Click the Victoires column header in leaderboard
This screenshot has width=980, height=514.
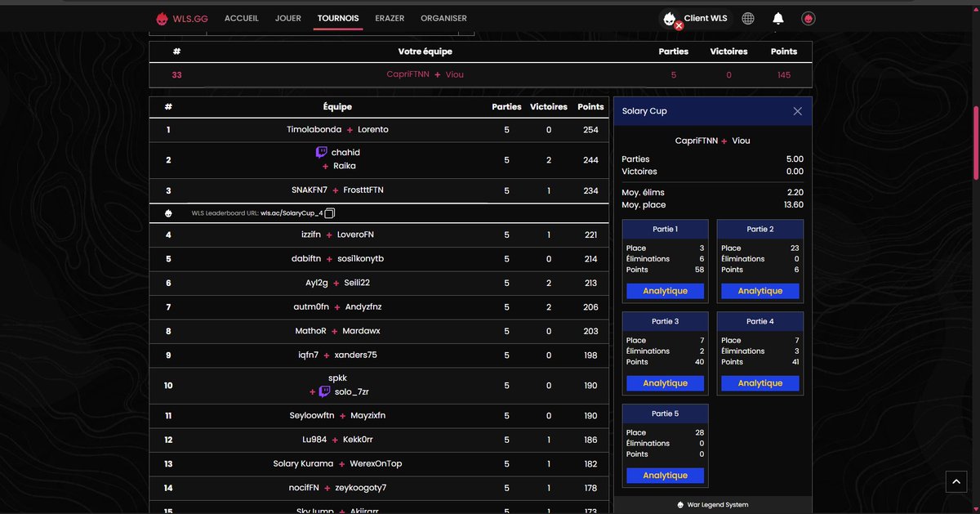coord(549,107)
